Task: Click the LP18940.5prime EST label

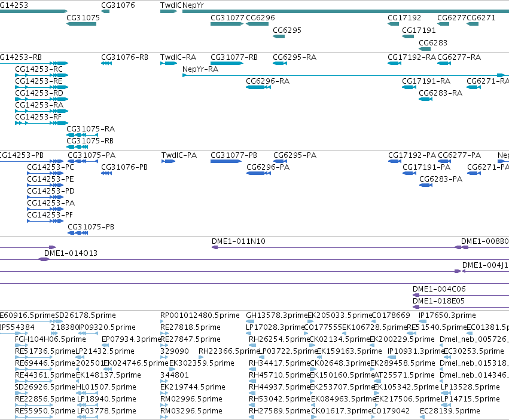Action: (107, 399)
